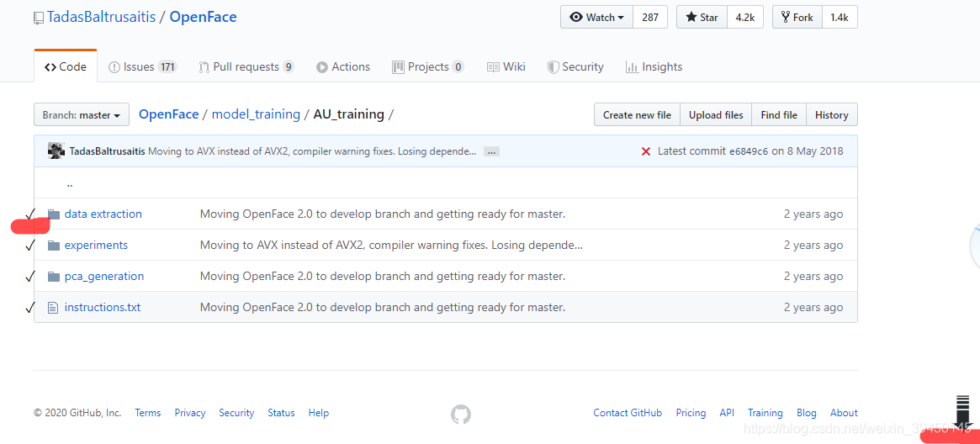Click the data extraction folder icon
The image size is (980, 444).
click(54, 214)
